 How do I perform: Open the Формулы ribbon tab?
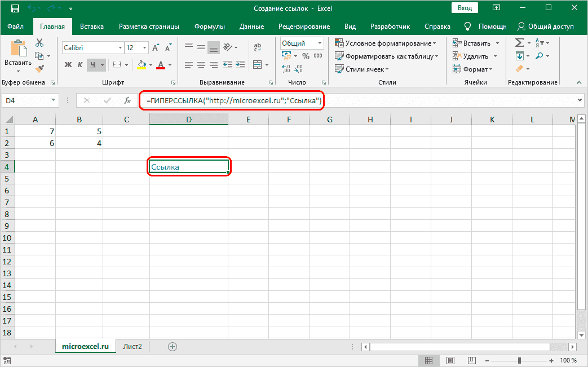pos(209,26)
